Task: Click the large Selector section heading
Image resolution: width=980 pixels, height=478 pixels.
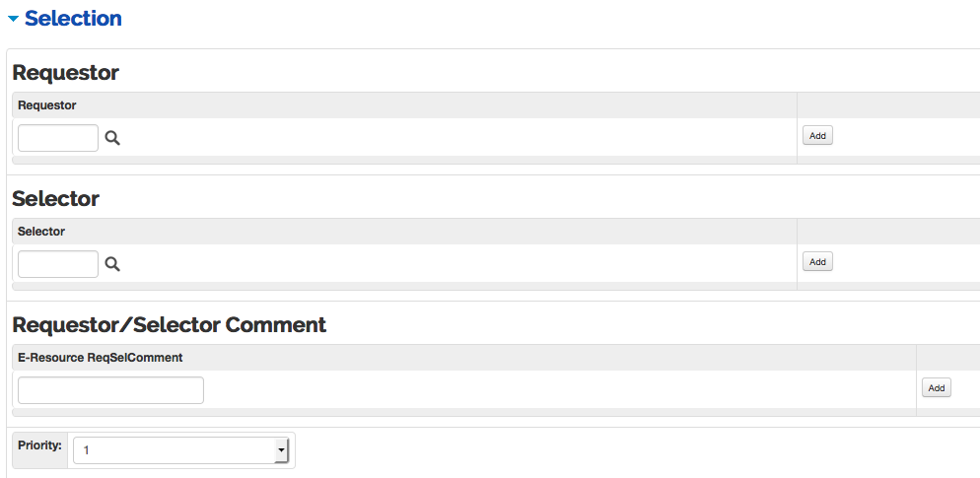Action: point(55,198)
